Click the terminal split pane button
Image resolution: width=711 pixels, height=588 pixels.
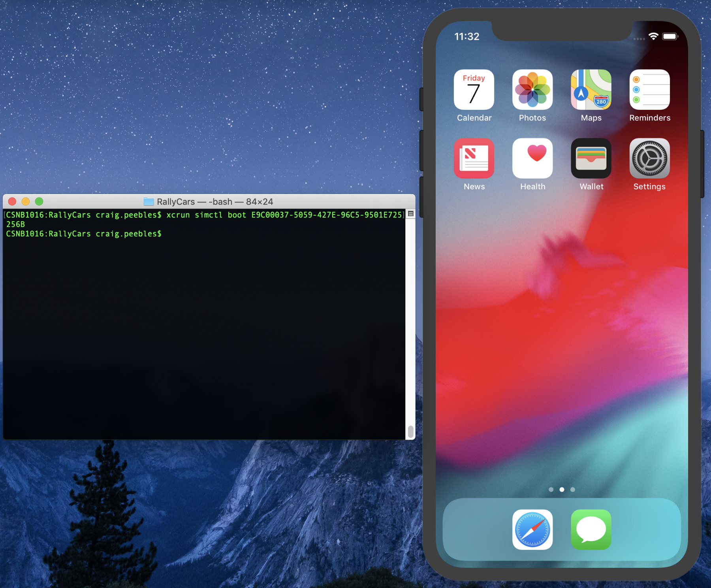pyautogui.click(x=410, y=214)
